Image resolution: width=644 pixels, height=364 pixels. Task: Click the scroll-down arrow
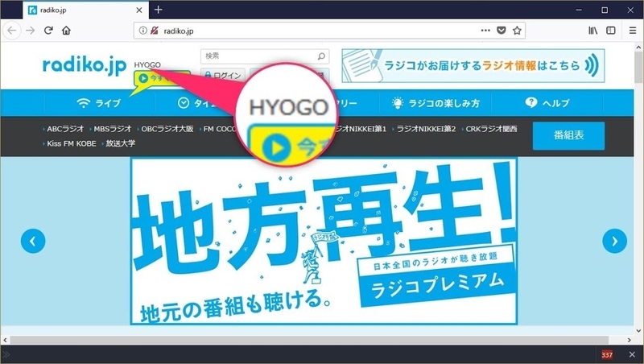click(x=638, y=330)
